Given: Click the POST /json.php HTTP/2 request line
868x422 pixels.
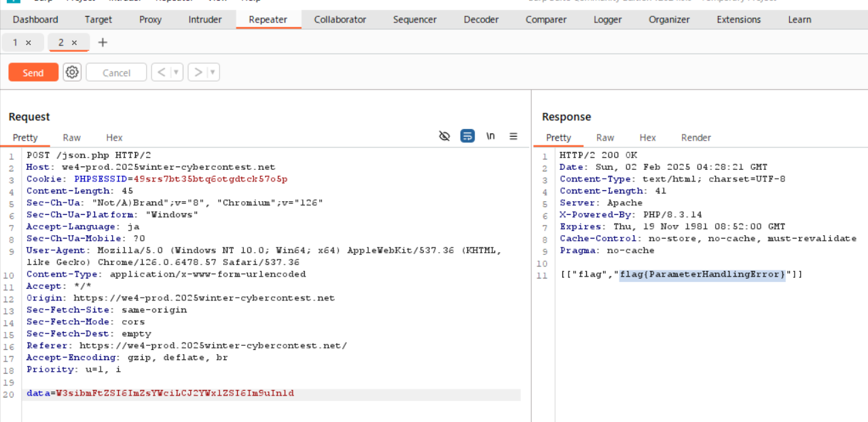Looking at the screenshot, I should 88,155.
